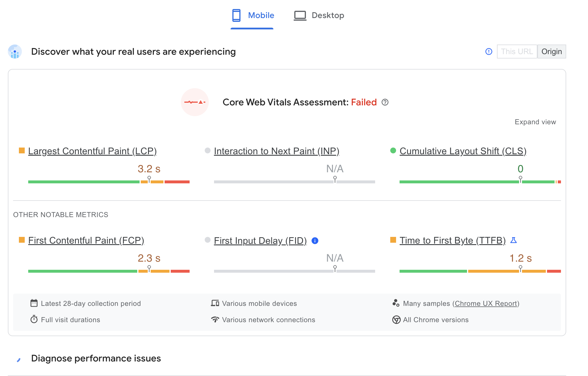Open Cumulative Layout Shift (CLS) link
Screen dimensions: 588x376
point(463,151)
